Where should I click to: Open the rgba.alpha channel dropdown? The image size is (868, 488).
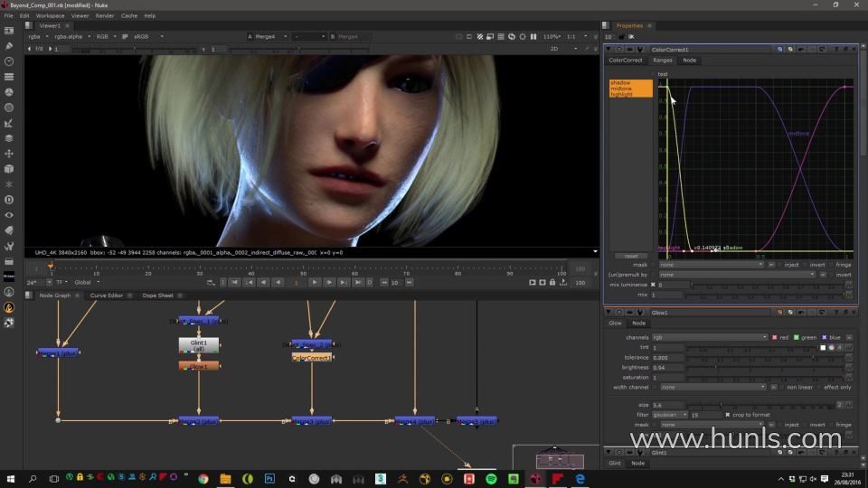pos(72,36)
